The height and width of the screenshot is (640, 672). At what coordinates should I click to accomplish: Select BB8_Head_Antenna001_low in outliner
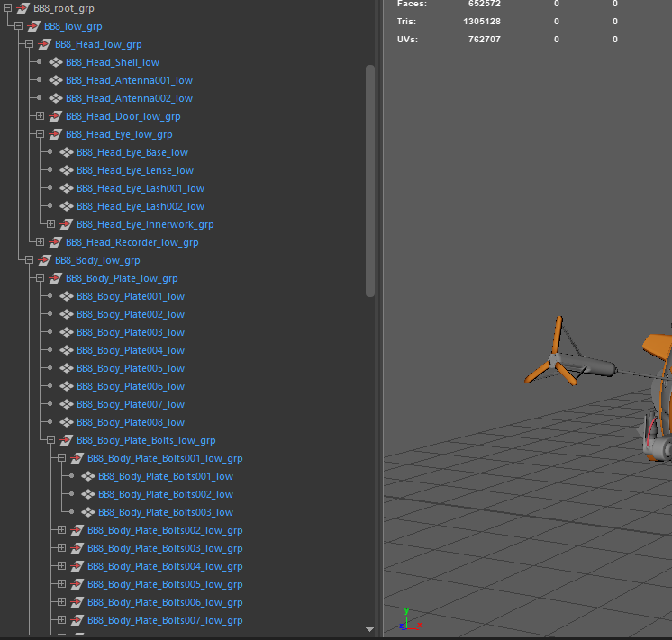coord(129,80)
